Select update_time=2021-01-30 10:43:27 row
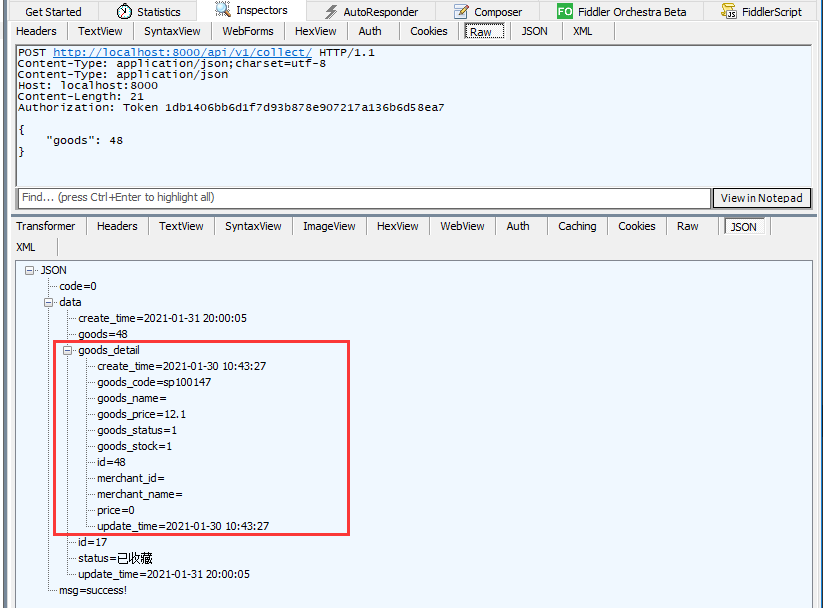The image size is (823, 608). pyautogui.click(x=183, y=526)
